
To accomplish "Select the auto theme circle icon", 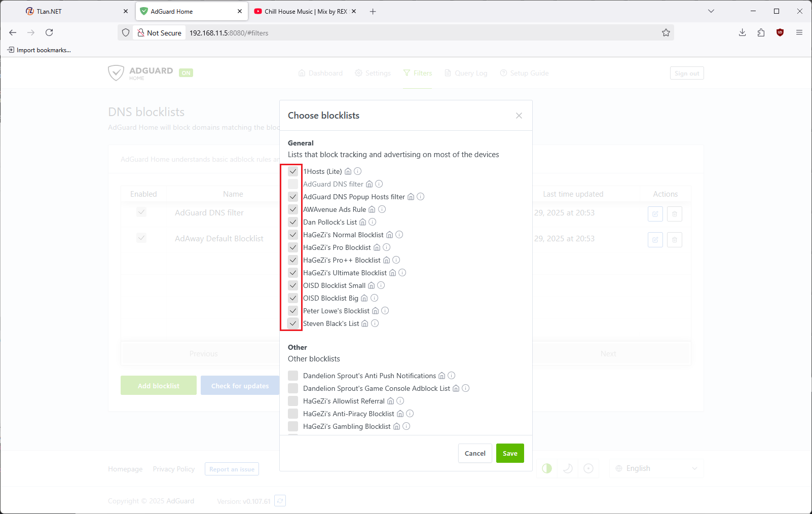I will 588,468.
